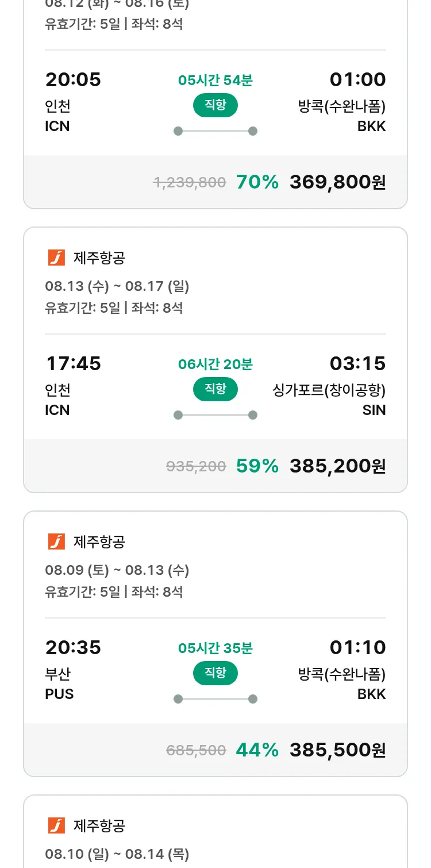Click Jeju Air logo on the Busan flight card
The height and width of the screenshot is (868, 431).
coord(56,541)
